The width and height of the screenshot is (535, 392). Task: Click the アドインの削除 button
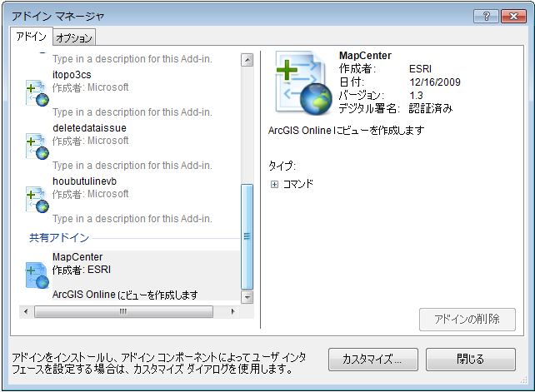click(467, 320)
